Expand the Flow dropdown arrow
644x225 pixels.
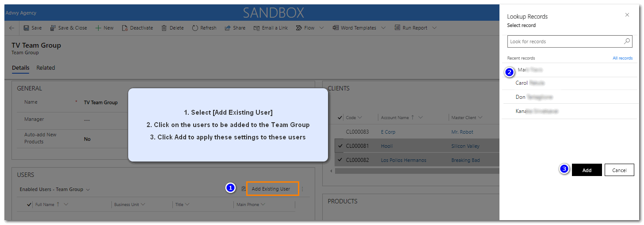(x=321, y=28)
